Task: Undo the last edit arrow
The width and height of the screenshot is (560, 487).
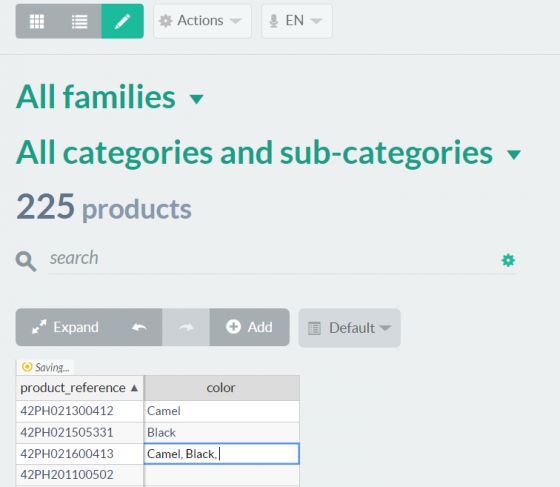Action: (139, 327)
